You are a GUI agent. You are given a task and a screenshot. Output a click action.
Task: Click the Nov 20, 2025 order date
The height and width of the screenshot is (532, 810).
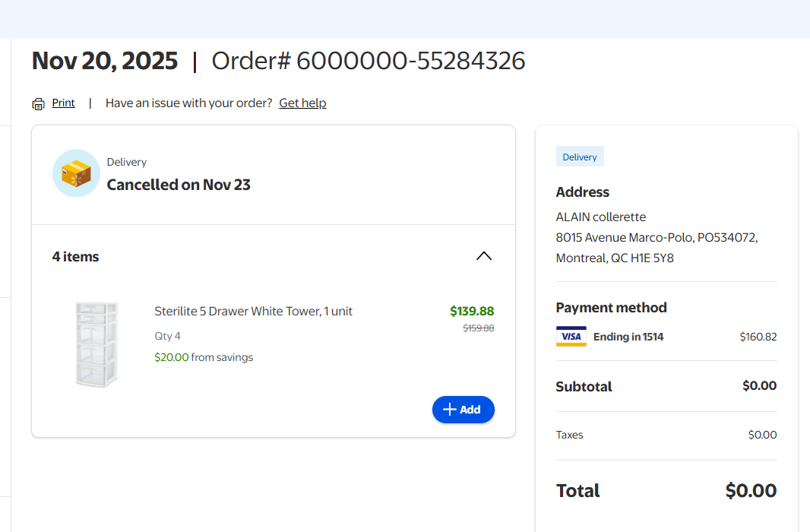click(105, 61)
